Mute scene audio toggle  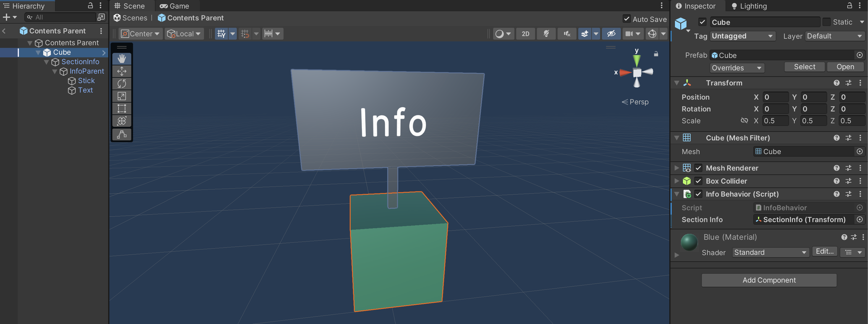tap(567, 34)
